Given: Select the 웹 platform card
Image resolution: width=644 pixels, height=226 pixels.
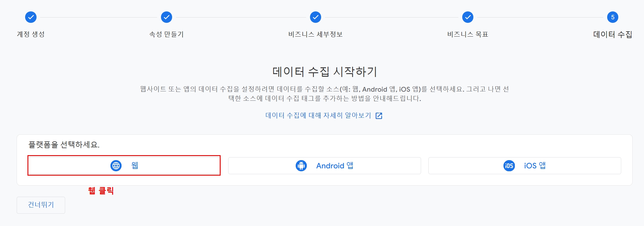Looking at the screenshot, I should [124, 165].
